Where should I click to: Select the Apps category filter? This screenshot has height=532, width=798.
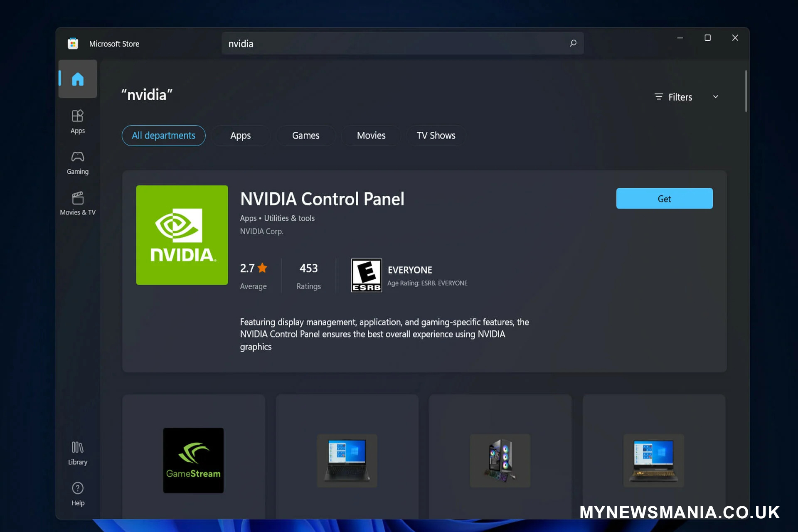coord(240,135)
